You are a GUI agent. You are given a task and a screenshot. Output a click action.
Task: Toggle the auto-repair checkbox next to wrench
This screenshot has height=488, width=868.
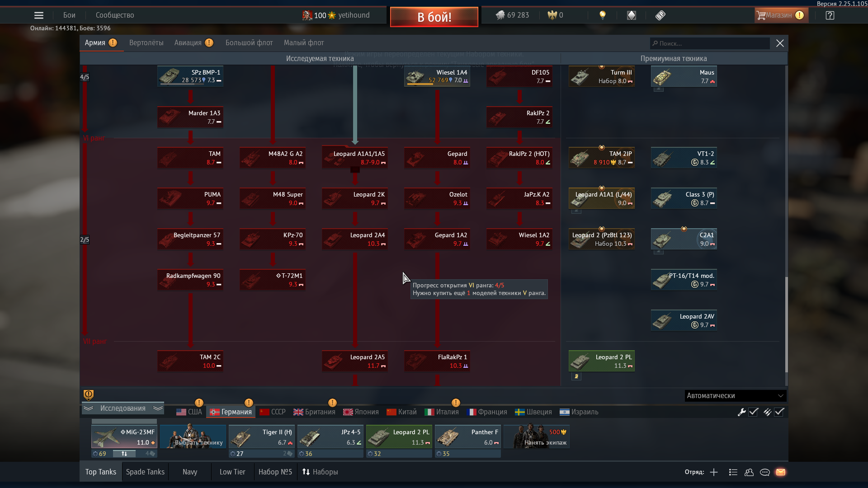click(754, 412)
